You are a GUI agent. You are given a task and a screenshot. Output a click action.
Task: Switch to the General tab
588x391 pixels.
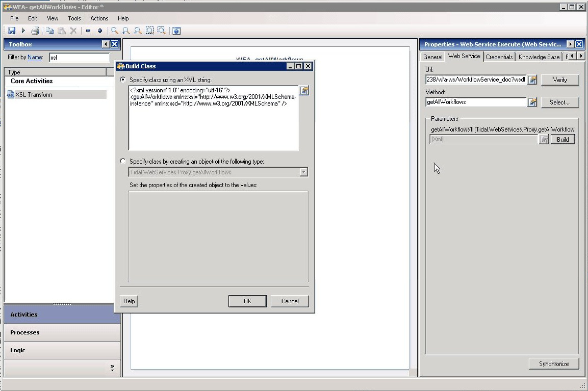[433, 57]
